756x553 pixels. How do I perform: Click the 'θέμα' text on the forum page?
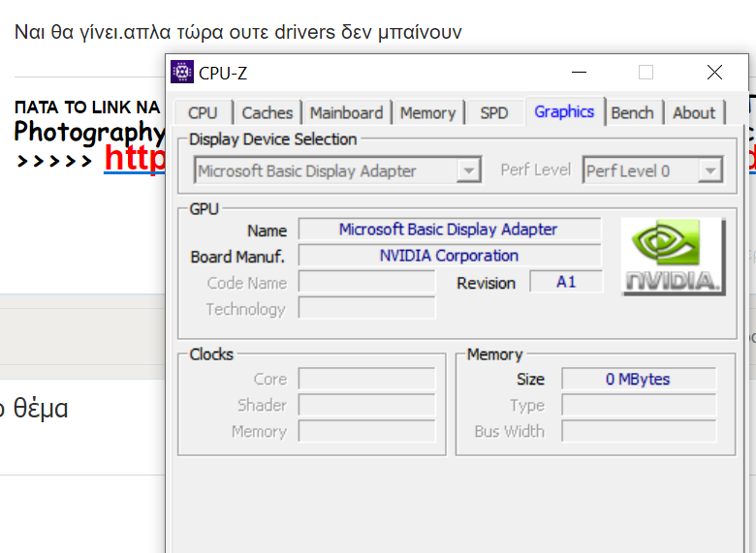(41, 409)
